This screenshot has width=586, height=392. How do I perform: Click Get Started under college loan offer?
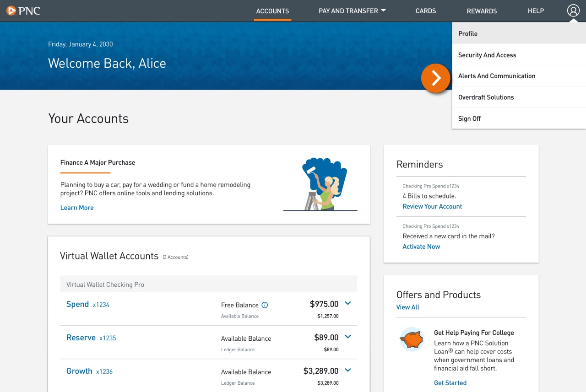[450, 382]
